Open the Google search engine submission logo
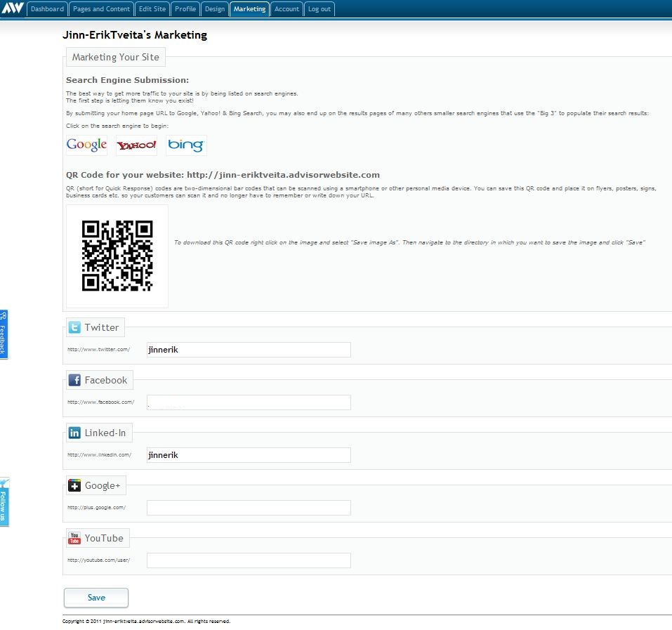The height and width of the screenshot is (630, 672). [x=86, y=145]
